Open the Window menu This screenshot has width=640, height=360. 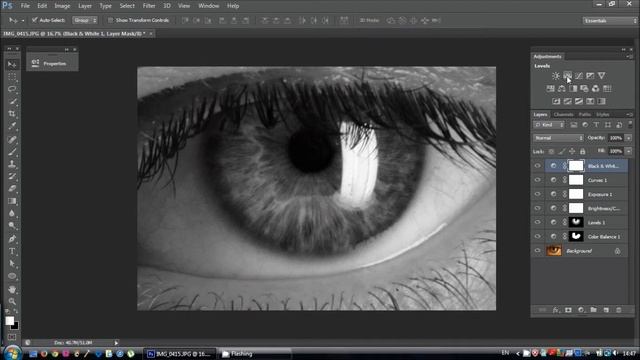point(209,6)
